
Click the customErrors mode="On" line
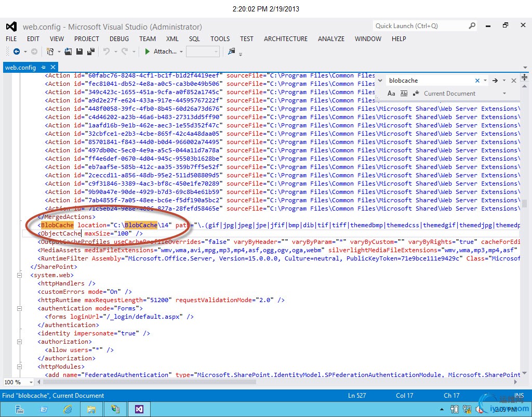(x=85, y=292)
